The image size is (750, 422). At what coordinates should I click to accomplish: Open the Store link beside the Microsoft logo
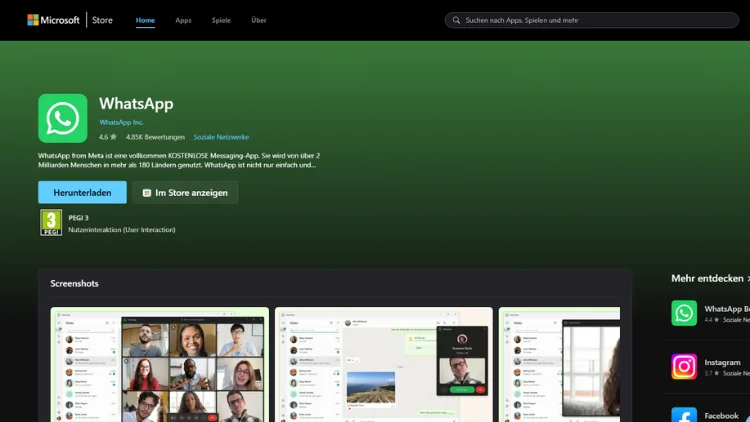pos(102,20)
